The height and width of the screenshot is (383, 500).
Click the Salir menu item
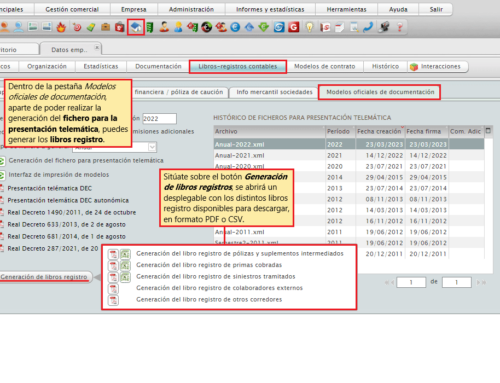tap(436, 9)
